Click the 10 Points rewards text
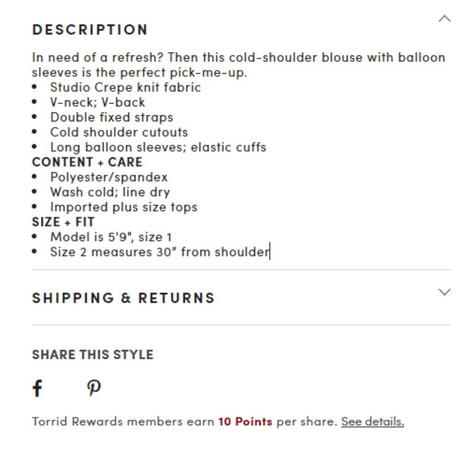Image resolution: width=476 pixels, height=476 pixels. pos(245,422)
